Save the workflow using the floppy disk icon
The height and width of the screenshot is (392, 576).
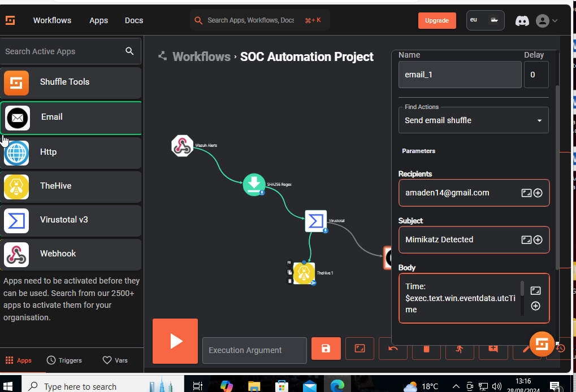(326, 349)
